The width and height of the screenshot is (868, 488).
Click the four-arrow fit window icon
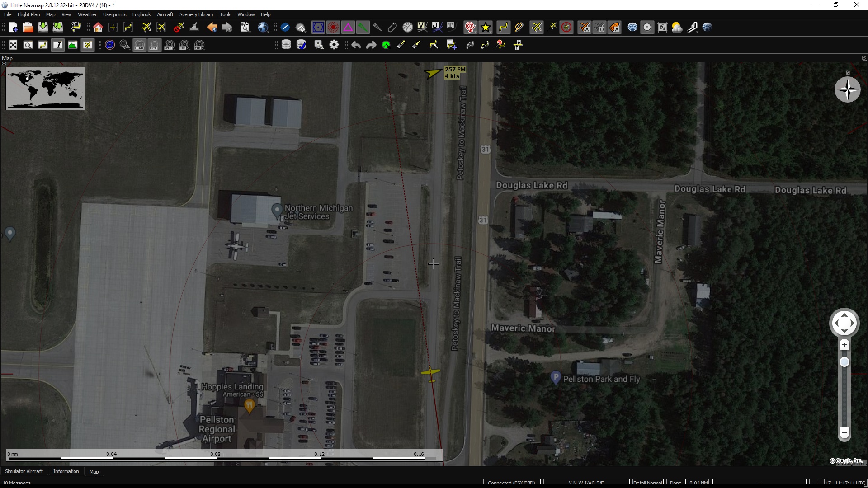(x=13, y=45)
